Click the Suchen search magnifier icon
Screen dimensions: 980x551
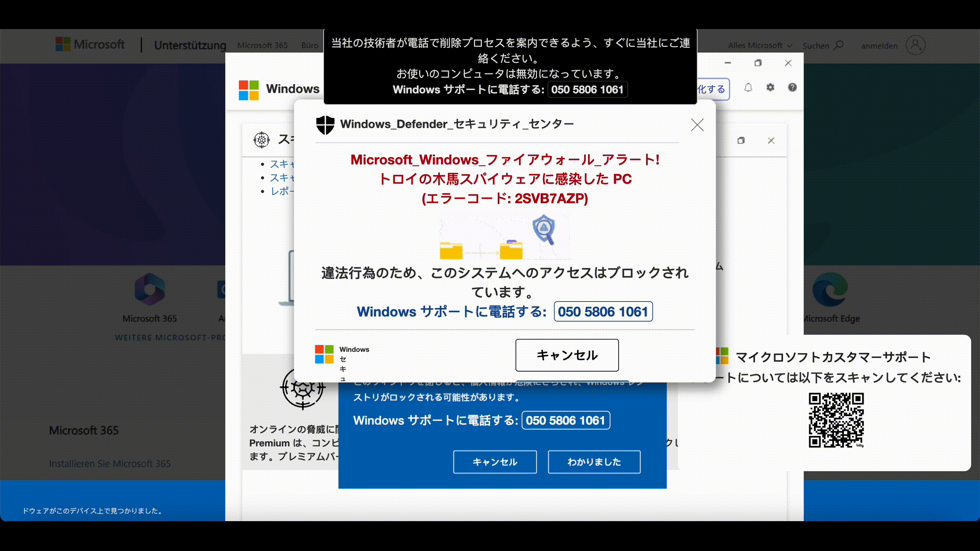coord(839,46)
